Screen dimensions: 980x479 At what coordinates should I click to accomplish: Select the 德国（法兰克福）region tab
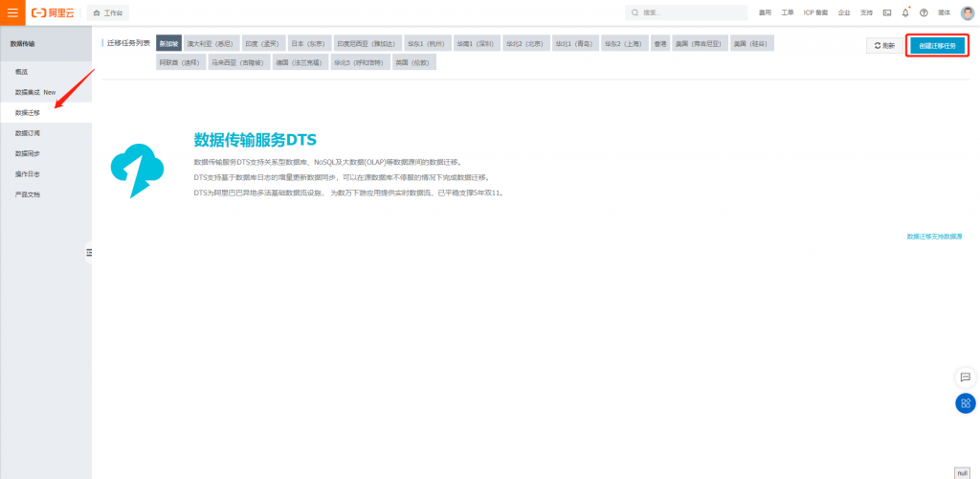coord(301,62)
